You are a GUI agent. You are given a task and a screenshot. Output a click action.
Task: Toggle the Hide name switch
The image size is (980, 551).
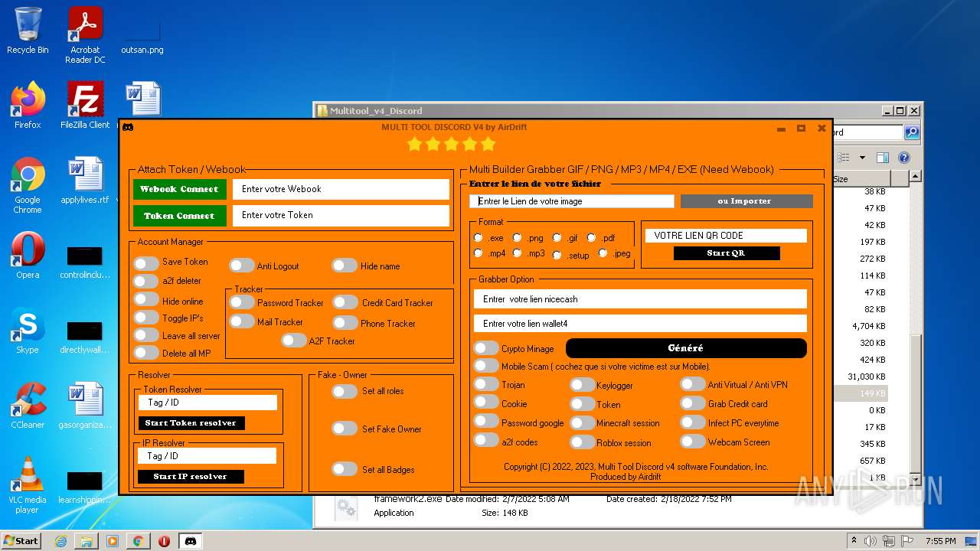coord(345,266)
